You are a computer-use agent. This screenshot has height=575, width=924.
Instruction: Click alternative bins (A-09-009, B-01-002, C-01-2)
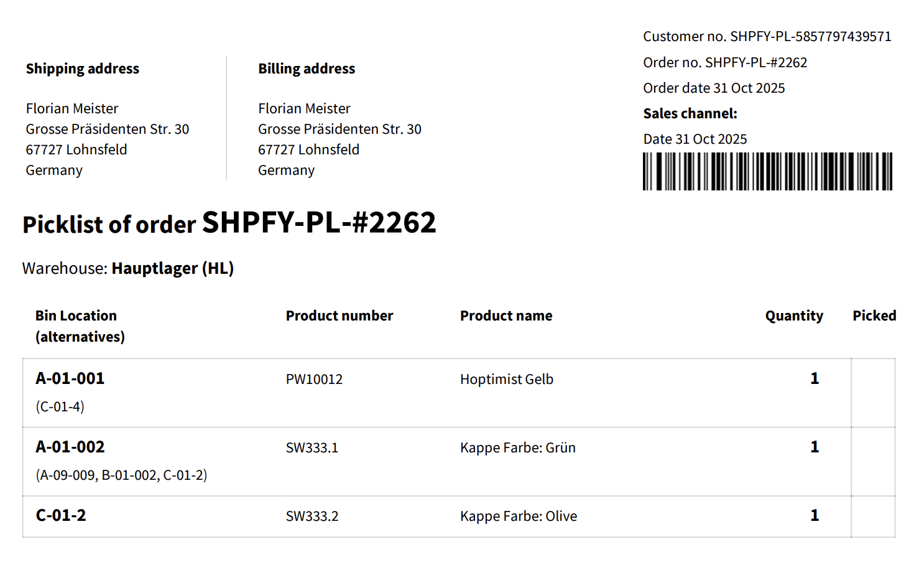[x=121, y=475]
